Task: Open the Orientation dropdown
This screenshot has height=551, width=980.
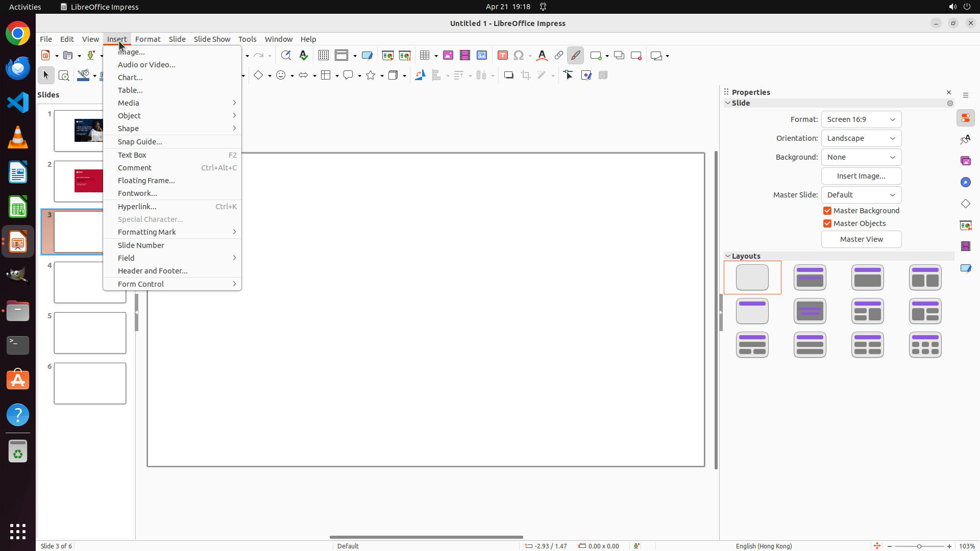Action: [861, 138]
